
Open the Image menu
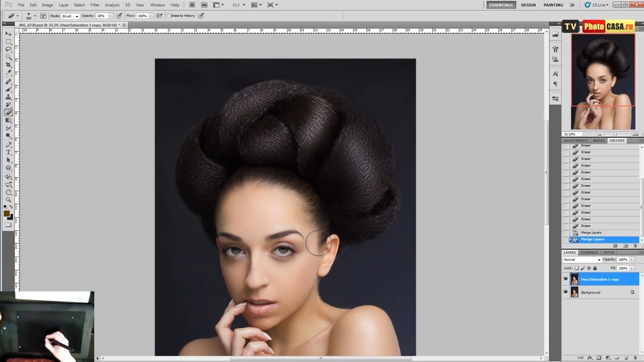(47, 5)
